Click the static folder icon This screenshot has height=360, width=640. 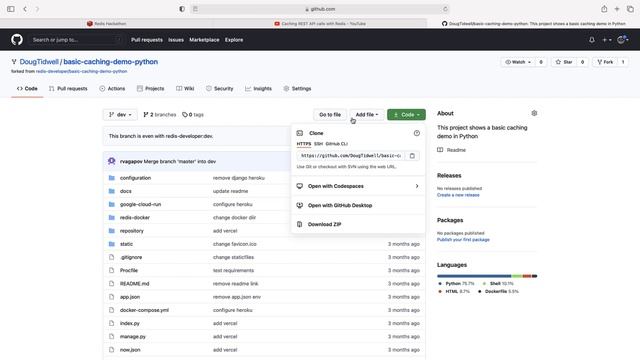point(112,244)
